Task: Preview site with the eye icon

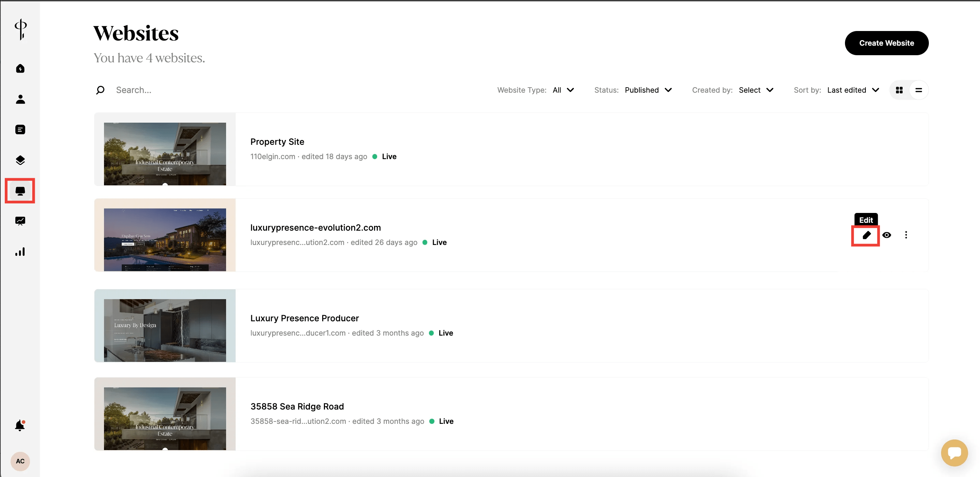Action: pyautogui.click(x=887, y=235)
